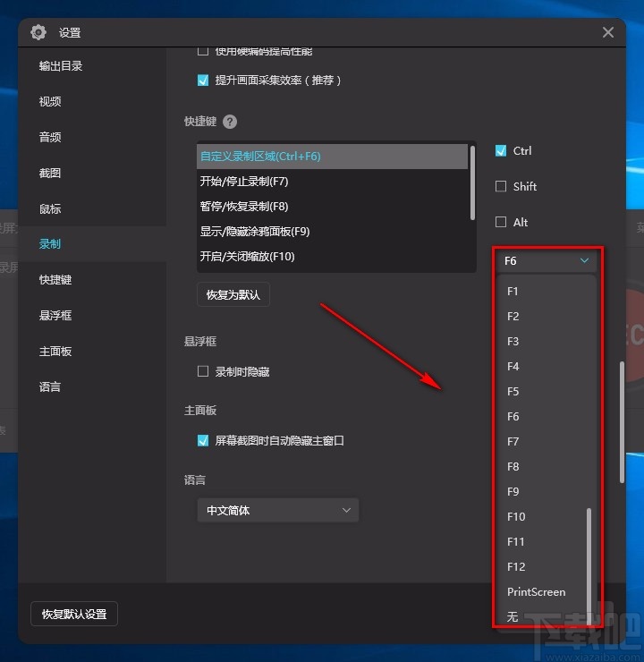
Task: Open the 鼠标 settings section
Action: 50,208
